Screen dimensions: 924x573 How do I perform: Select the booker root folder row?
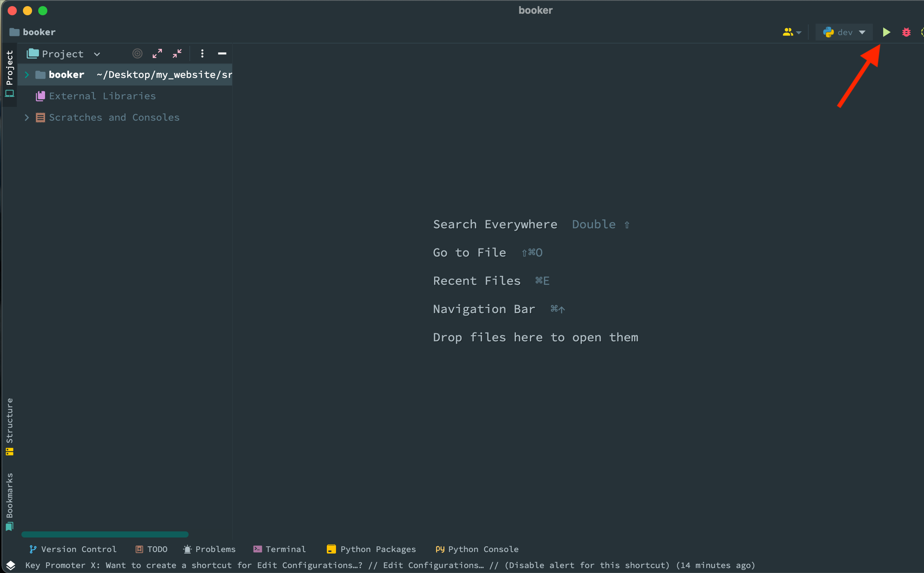click(125, 75)
